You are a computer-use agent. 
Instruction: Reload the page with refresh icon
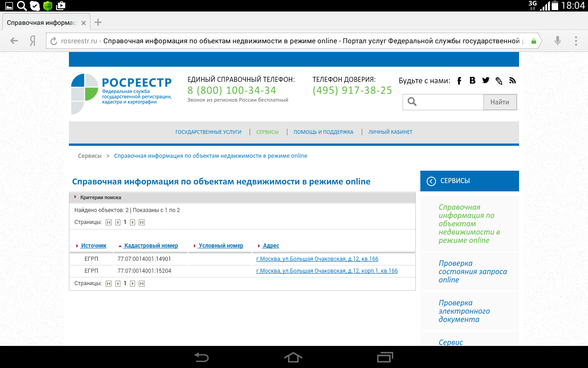(54, 41)
